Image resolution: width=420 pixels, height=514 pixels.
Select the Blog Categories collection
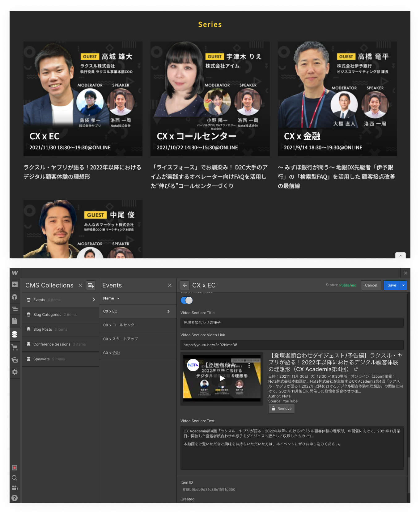(x=61, y=315)
